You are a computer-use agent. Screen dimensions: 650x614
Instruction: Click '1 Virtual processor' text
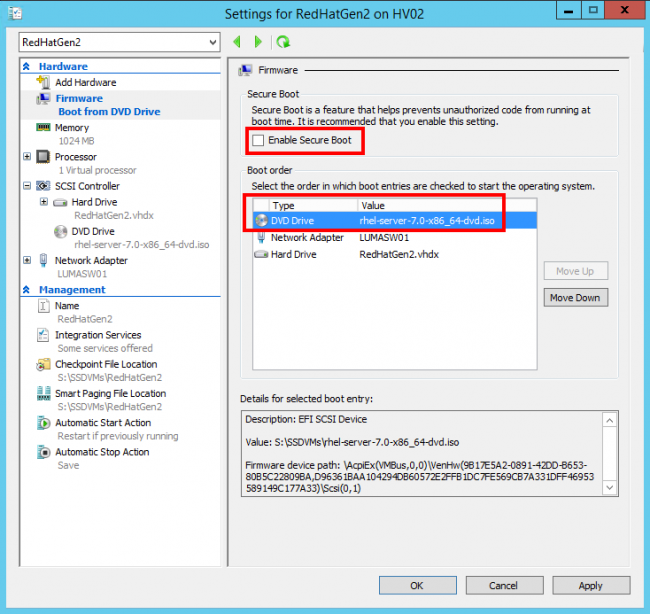pos(97,170)
